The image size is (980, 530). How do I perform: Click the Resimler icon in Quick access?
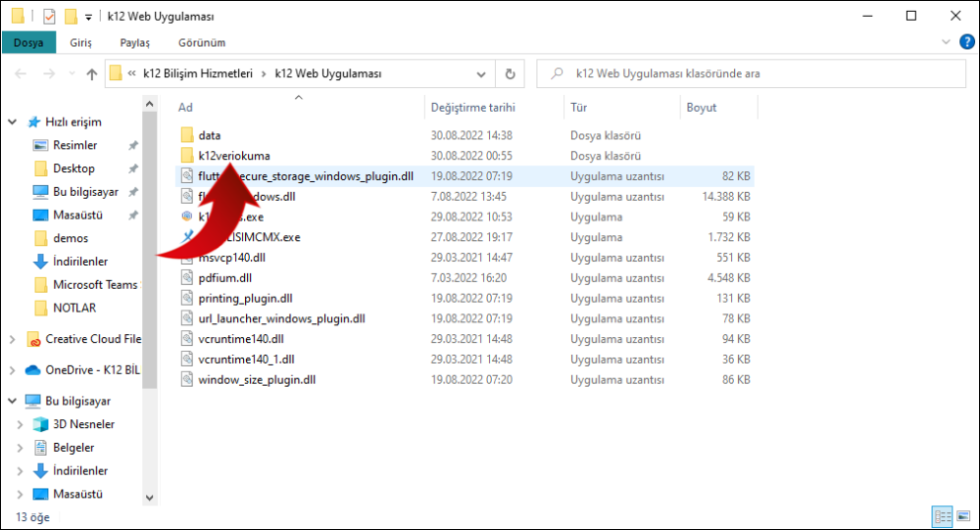40,145
